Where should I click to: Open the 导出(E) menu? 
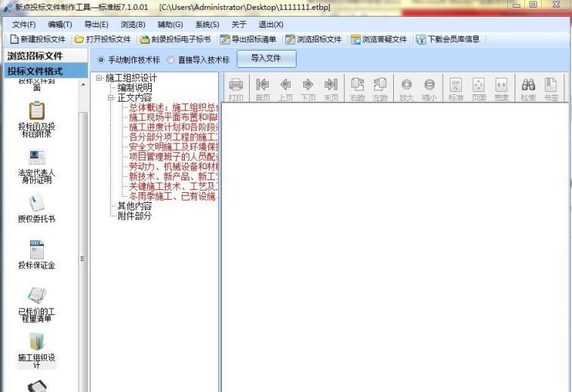pyautogui.click(x=97, y=24)
